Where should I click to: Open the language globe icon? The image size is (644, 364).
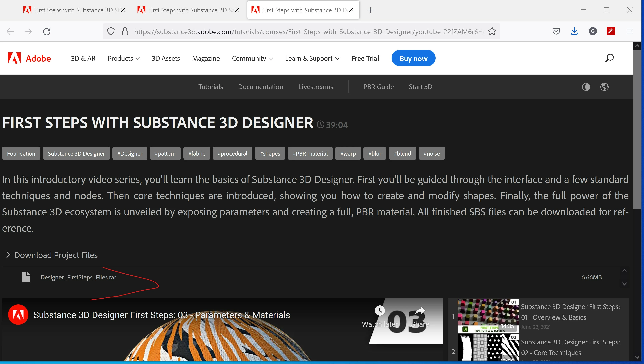(x=604, y=87)
